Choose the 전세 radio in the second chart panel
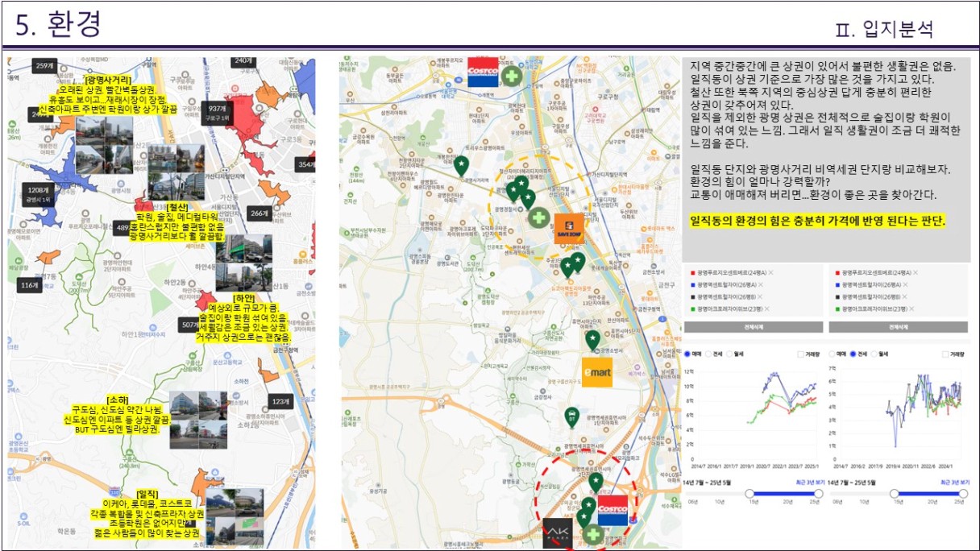 tap(853, 354)
